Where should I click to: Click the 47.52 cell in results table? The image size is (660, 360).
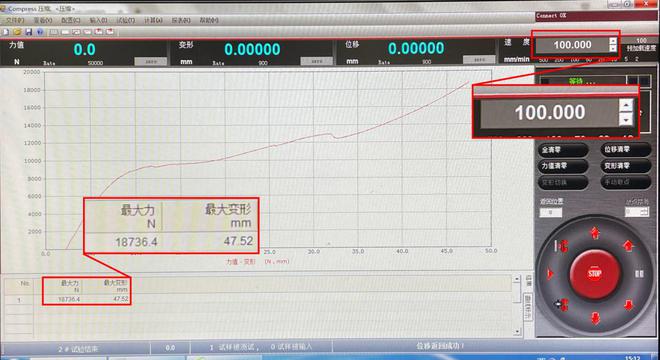[x=121, y=299]
